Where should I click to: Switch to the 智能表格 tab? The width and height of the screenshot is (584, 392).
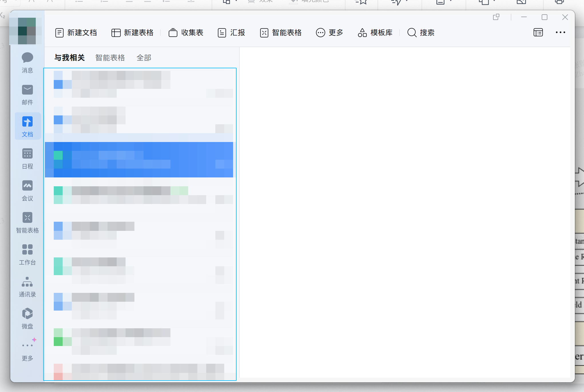pos(110,58)
